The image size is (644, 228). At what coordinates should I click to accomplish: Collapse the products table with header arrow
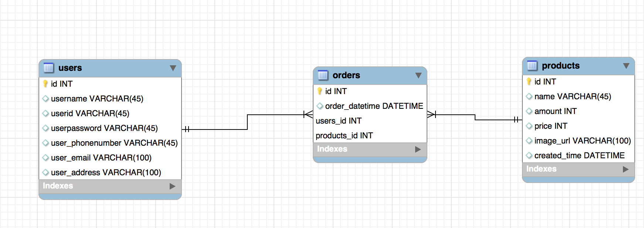(626, 66)
